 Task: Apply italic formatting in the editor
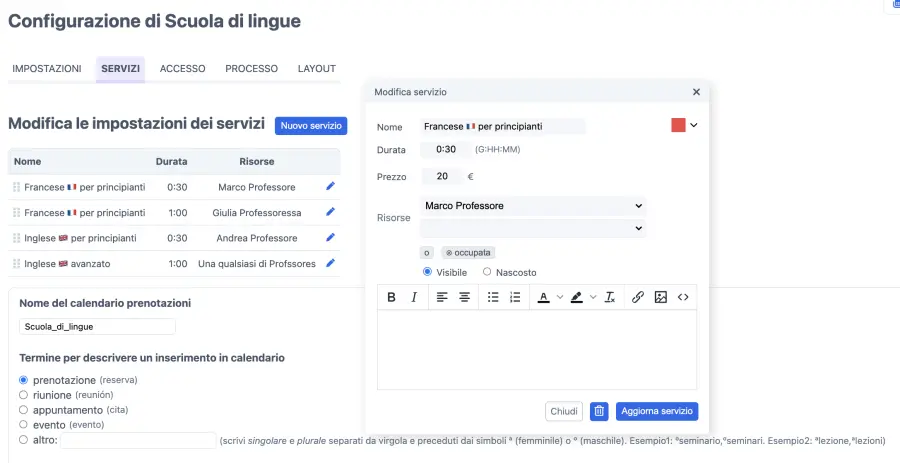414,297
